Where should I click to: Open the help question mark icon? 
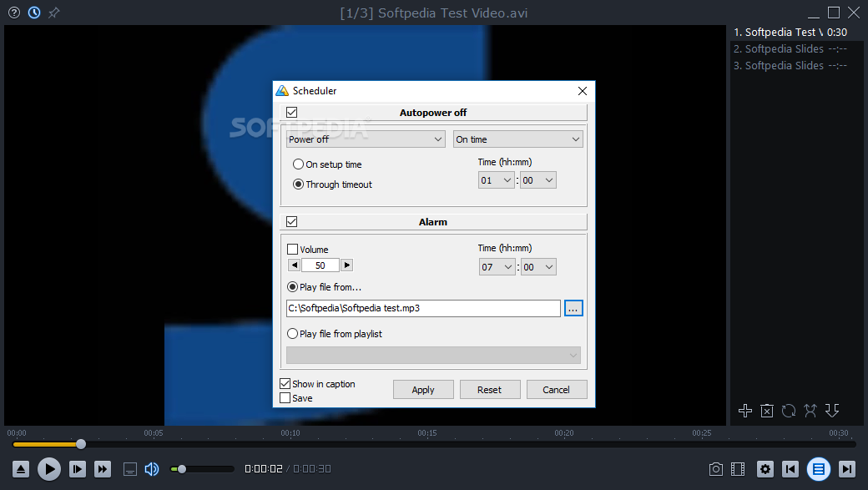14,13
